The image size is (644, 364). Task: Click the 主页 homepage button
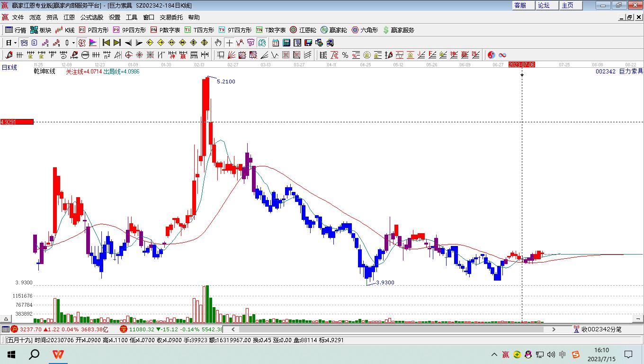point(571,5)
